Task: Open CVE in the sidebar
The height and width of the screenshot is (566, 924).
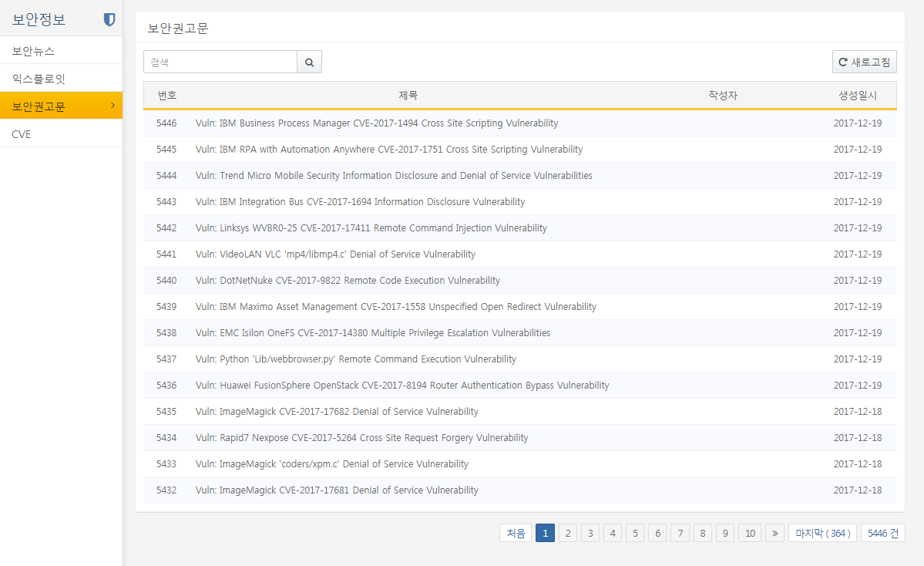Action: coord(62,134)
